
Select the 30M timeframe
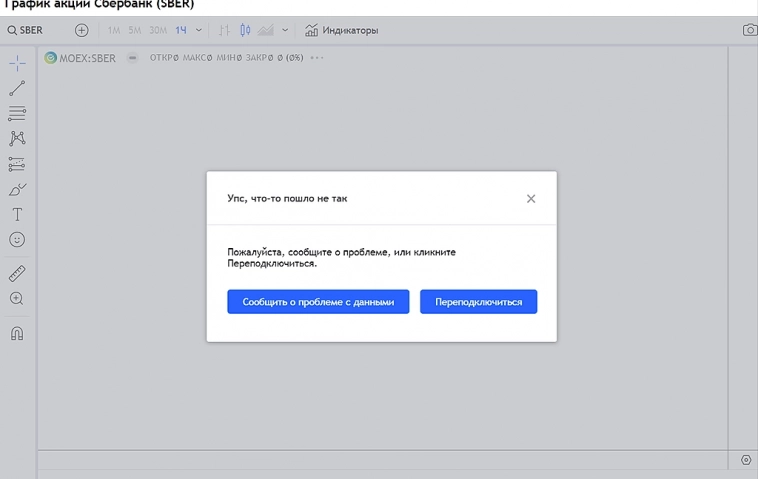click(158, 30)
